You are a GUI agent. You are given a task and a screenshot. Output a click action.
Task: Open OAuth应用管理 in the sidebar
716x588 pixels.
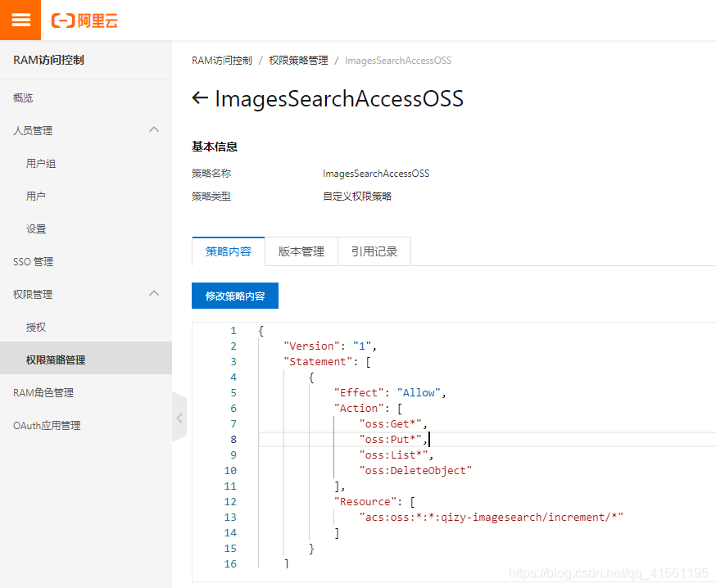click(x=47, y=426)
